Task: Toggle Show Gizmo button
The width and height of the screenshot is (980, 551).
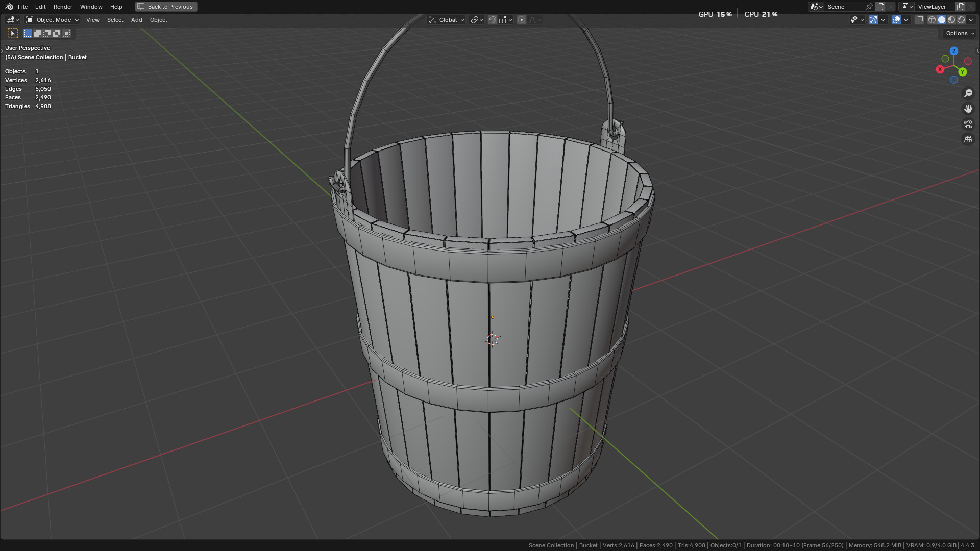Action: (873, 20)
